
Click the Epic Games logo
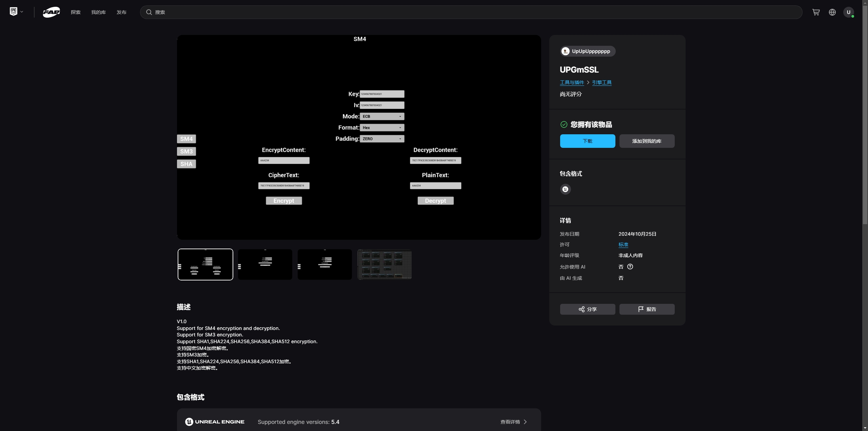click(13, 12)
